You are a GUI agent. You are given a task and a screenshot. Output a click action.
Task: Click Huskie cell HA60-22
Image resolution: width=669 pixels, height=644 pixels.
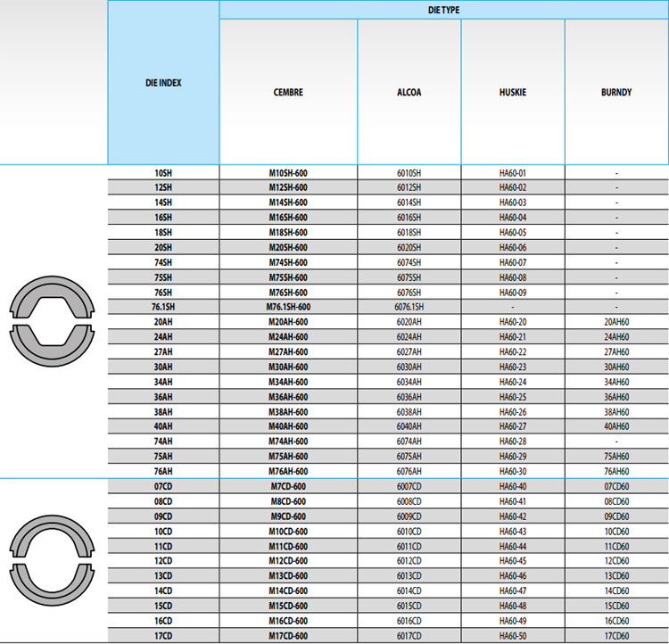513,351
